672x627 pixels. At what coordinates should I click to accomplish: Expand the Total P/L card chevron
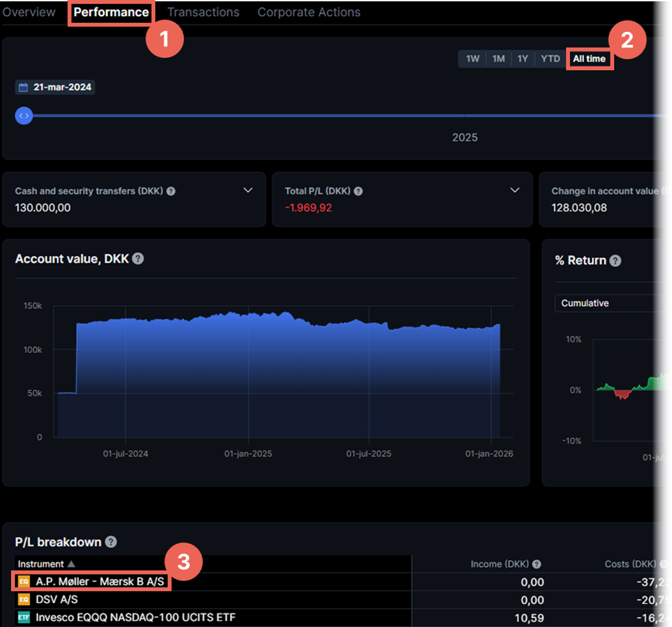click(515, 190)
